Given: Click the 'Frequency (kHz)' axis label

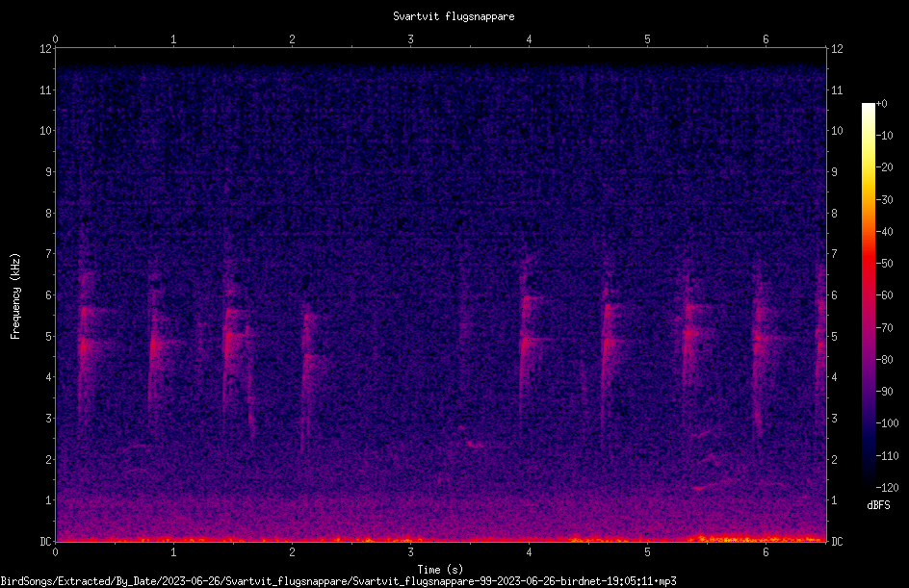Looking at the screenshot, I should pos(15,296).
